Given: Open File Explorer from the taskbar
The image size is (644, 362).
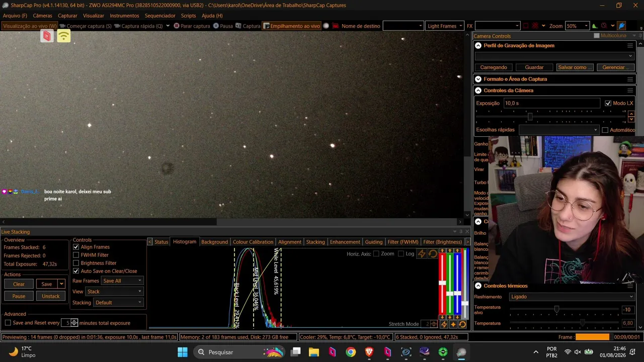Looking at the screenshot, I should tap(314, 352).
